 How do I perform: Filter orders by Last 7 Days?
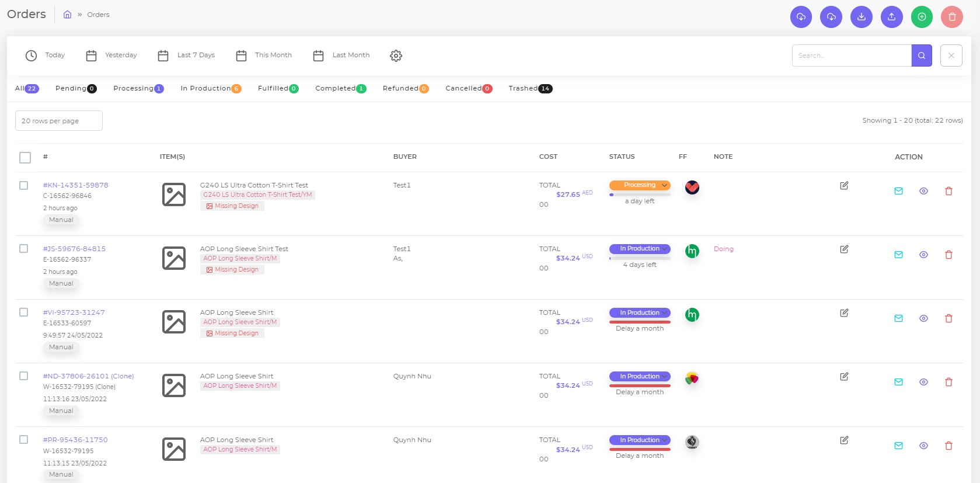click(186, 55)
